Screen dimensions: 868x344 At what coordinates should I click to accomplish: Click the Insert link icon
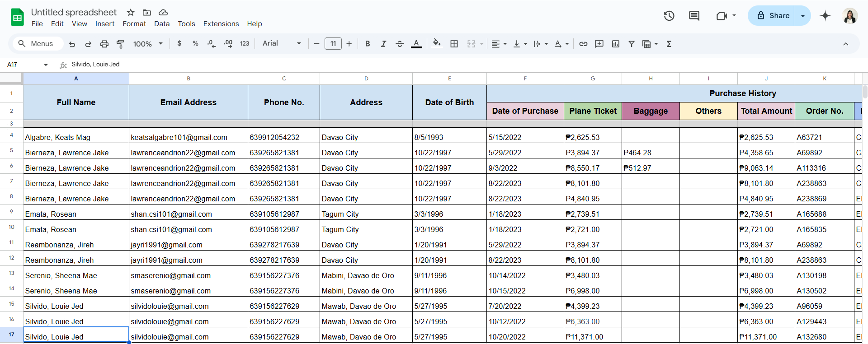583,44
